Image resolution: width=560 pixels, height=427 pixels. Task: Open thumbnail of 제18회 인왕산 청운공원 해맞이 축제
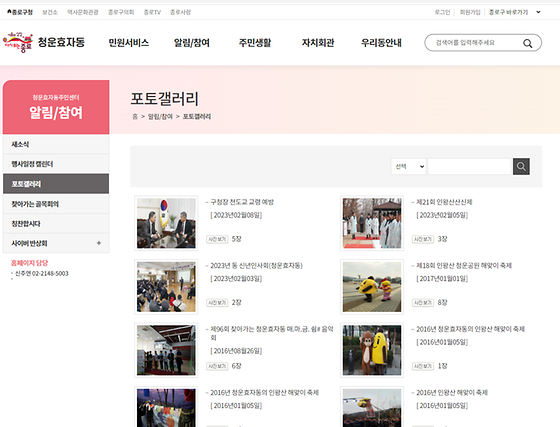[372, 287]
